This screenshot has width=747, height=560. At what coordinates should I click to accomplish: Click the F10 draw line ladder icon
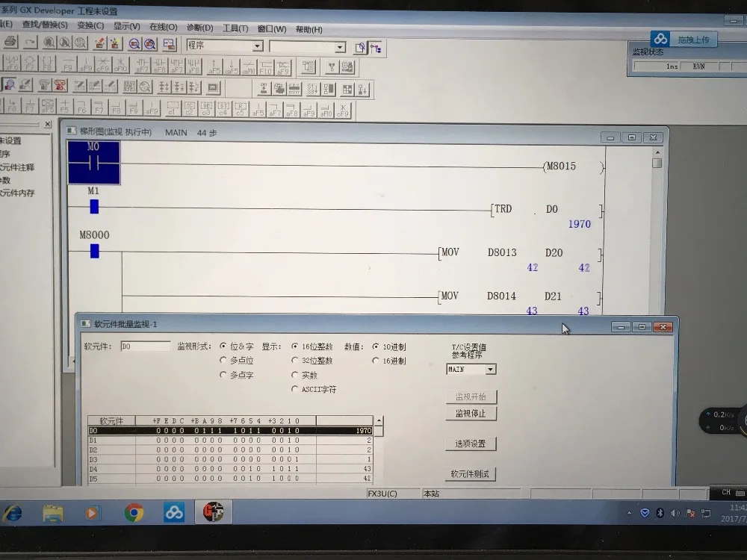pos(266,67)
